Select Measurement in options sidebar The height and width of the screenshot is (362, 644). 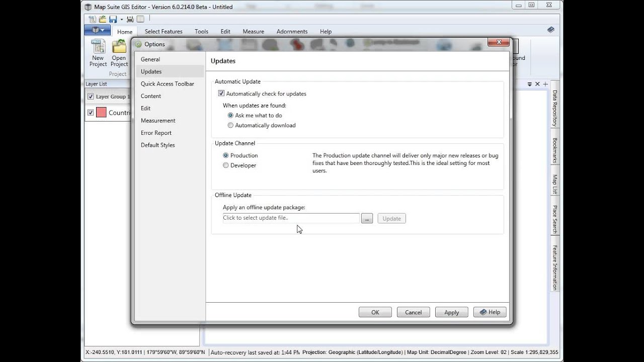(170, 121)
